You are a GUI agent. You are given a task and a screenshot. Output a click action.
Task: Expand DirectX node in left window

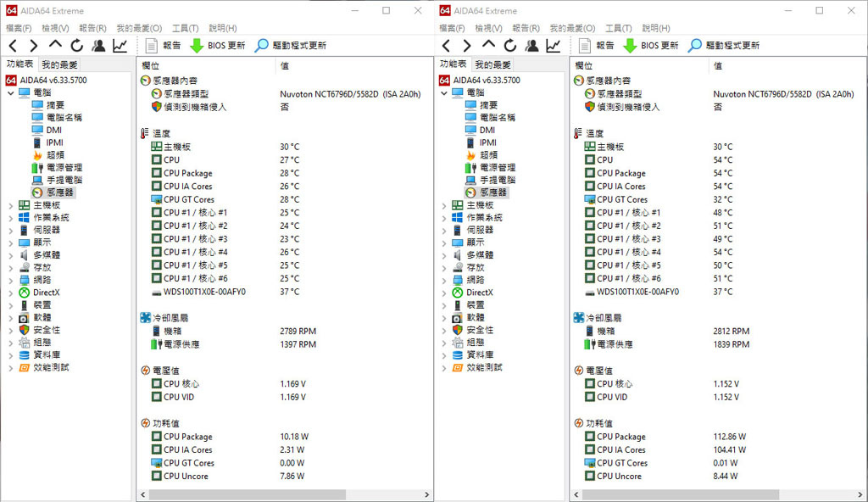tap(10, 293)
